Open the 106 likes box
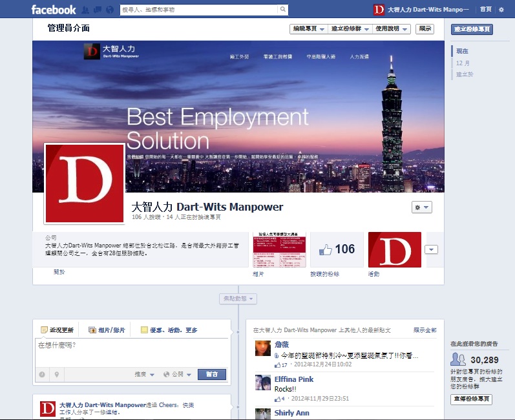The image size is (515, 420). pos(337,249)
